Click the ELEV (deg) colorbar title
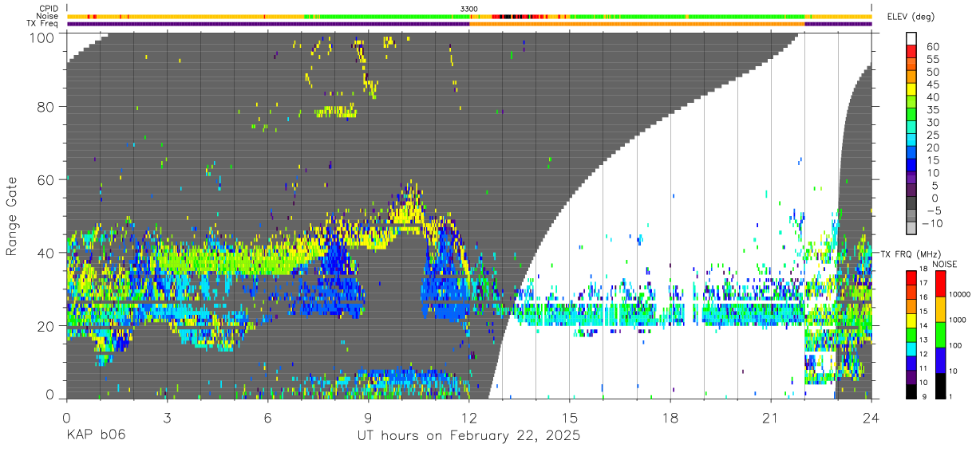The width and height of the screenshot is (980, 452). pyautogui.click(x=911, y=17)
